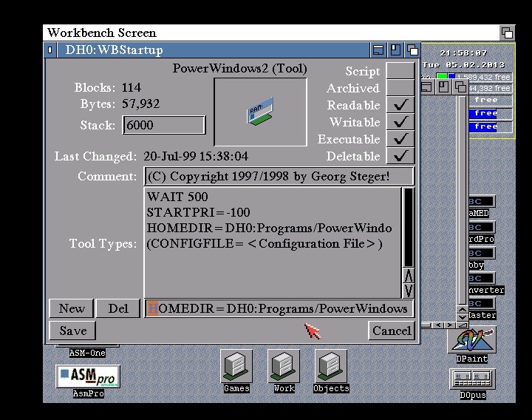Open the Work drawer icon
The image size is (532, 420).
(x=284, y=366)
